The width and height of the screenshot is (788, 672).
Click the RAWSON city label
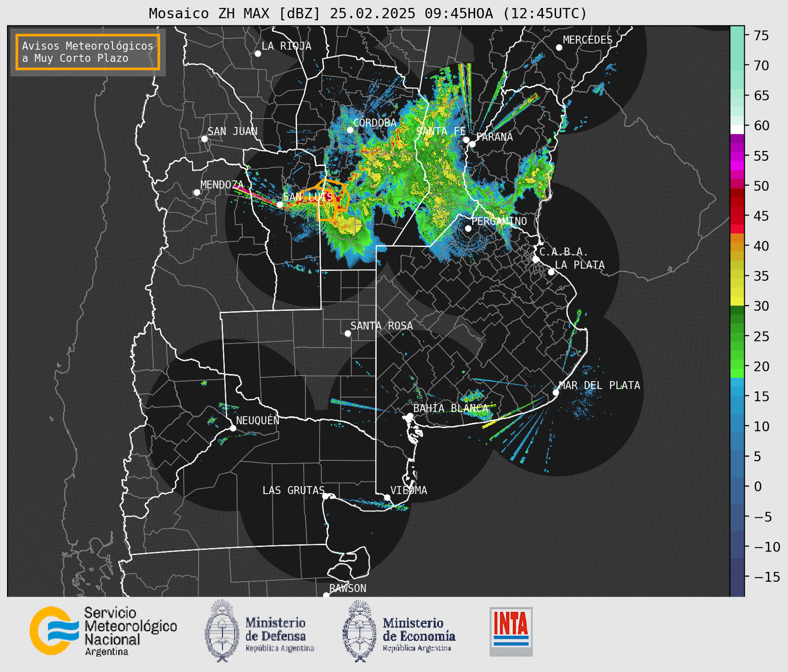click(x=348, y=588)
